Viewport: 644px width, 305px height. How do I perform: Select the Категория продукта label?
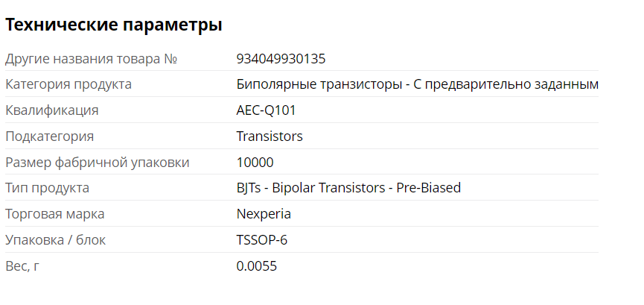coord(68,84)
